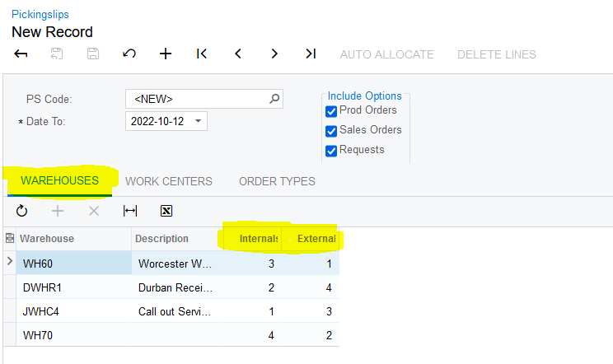Go to the next record
Screen dimensions: 613x364
(274, 54)
